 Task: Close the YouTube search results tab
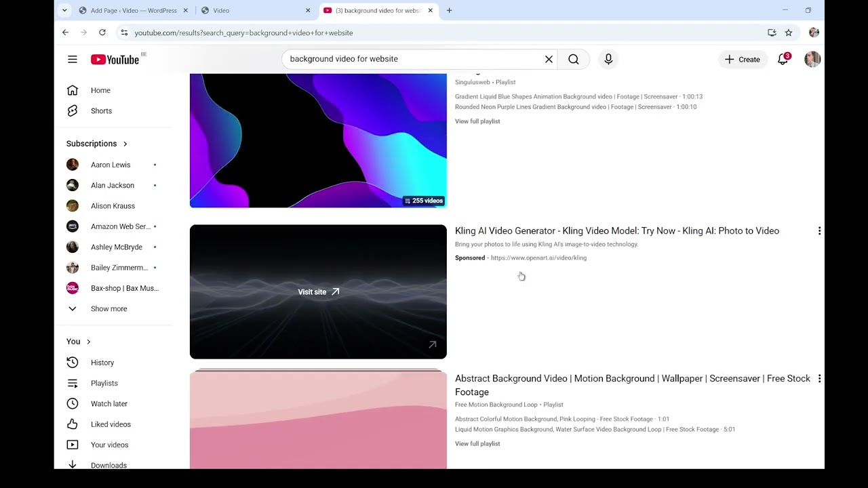(x=430, y=10)
